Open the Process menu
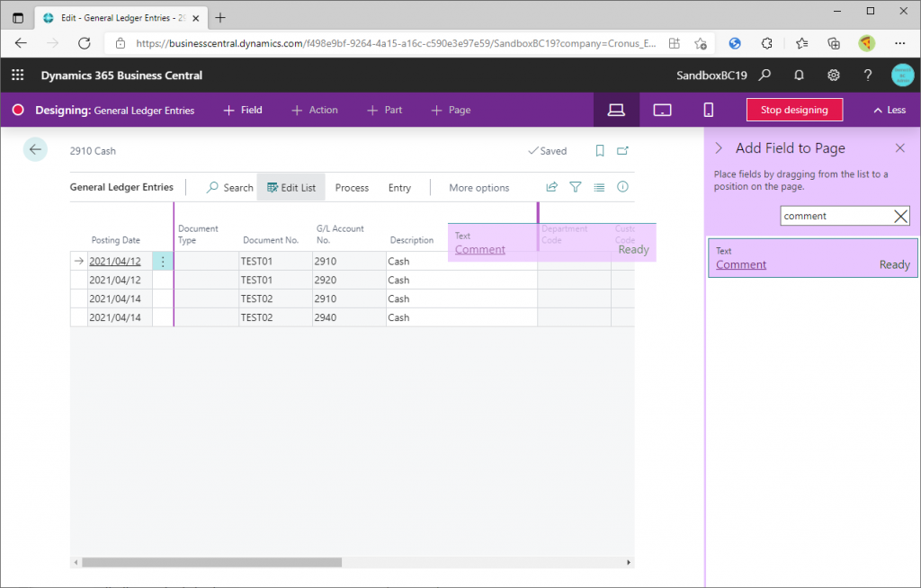This screenshot has height=588, width=921. [x=352, y=188]
